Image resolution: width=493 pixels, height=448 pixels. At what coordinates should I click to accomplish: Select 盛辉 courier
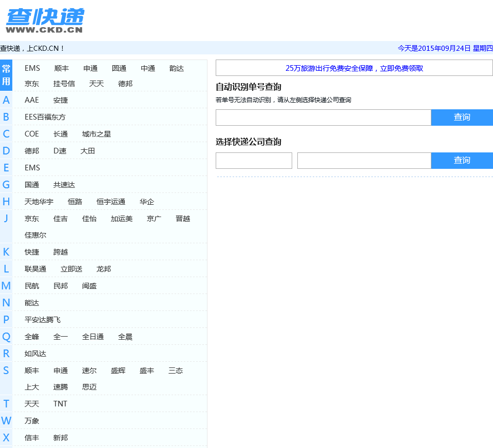pyautogui.click(x=118, y=371)
